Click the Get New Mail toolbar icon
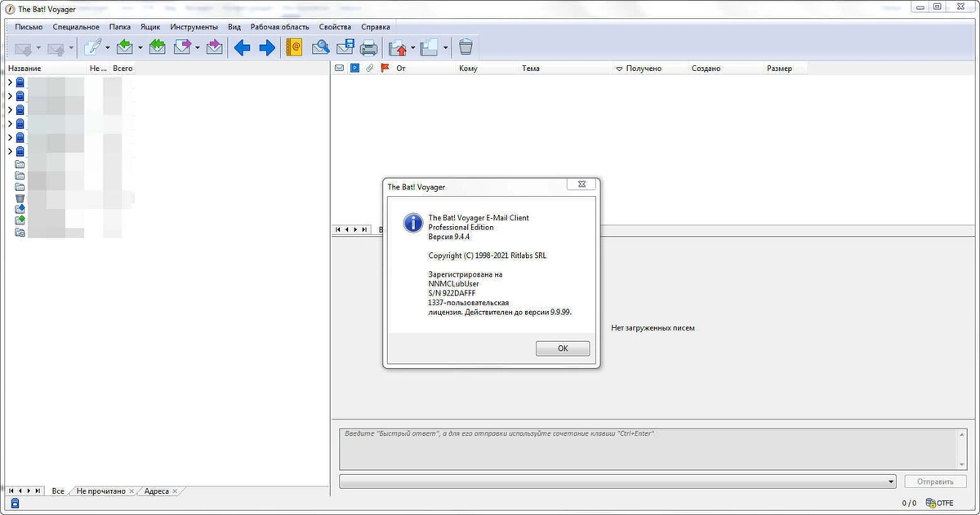The width and height of the screenshot is (980, 515). point(23,48)
